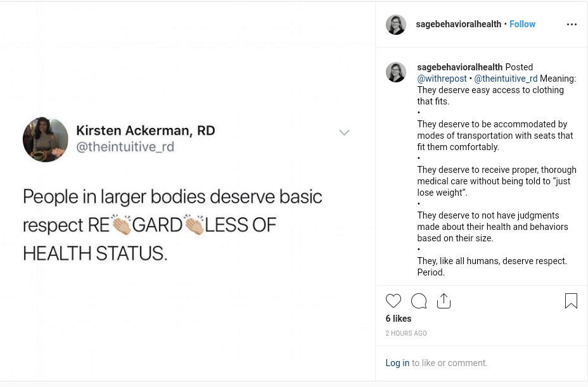Viewport: 588px width, 387px height.
Task: Click the header sagebehavioralhealth profile avatar
Action: coord(396,25)
